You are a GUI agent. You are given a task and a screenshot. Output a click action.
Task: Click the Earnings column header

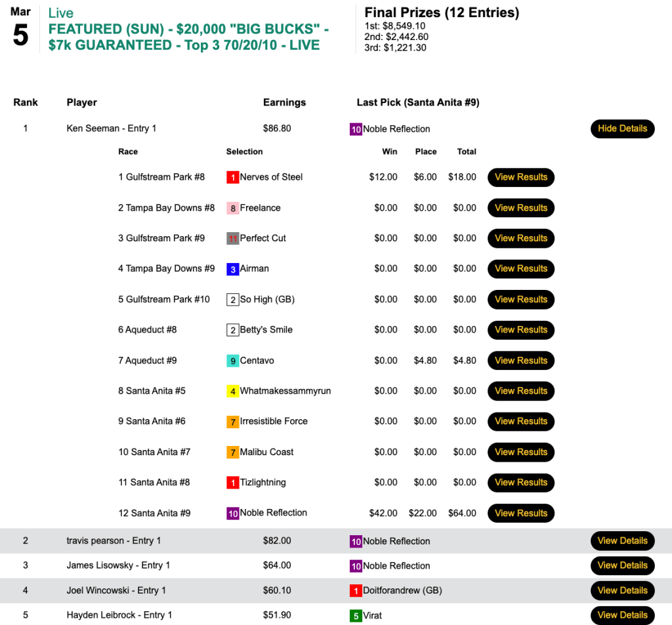point(284,102)
